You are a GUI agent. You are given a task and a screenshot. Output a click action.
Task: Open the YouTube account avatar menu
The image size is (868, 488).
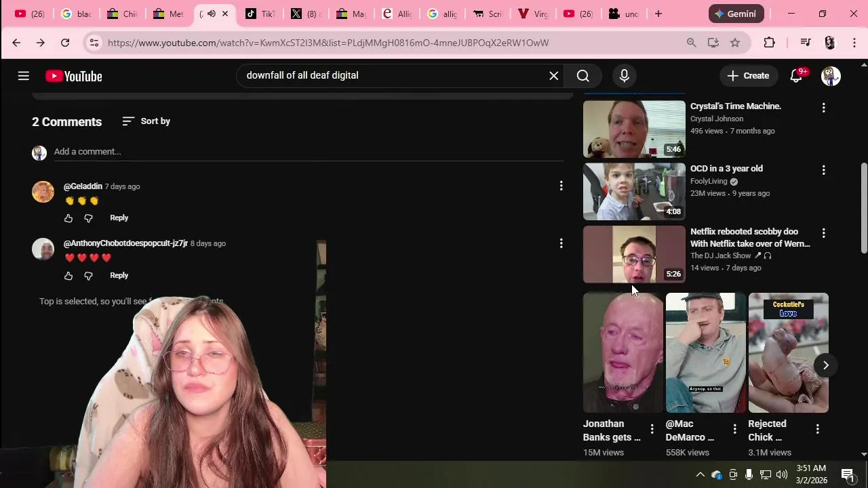click(831, 76)
